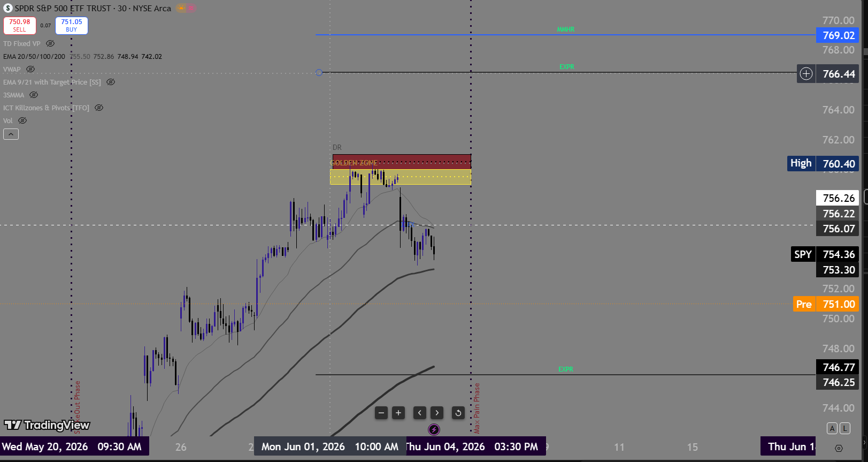Collapse the indicator legend list
Viewport: 868px width, 462px height.
click(11, 134)
